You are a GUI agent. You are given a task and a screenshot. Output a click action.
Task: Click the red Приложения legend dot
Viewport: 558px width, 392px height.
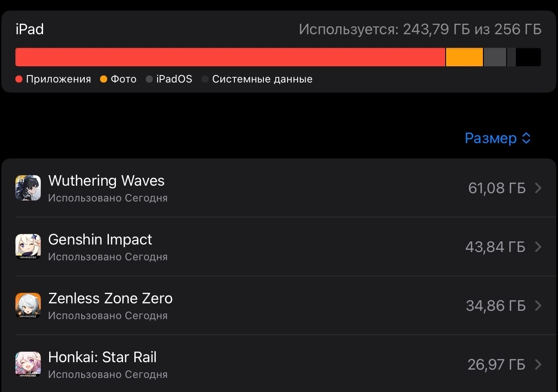(x=19, y=79)
